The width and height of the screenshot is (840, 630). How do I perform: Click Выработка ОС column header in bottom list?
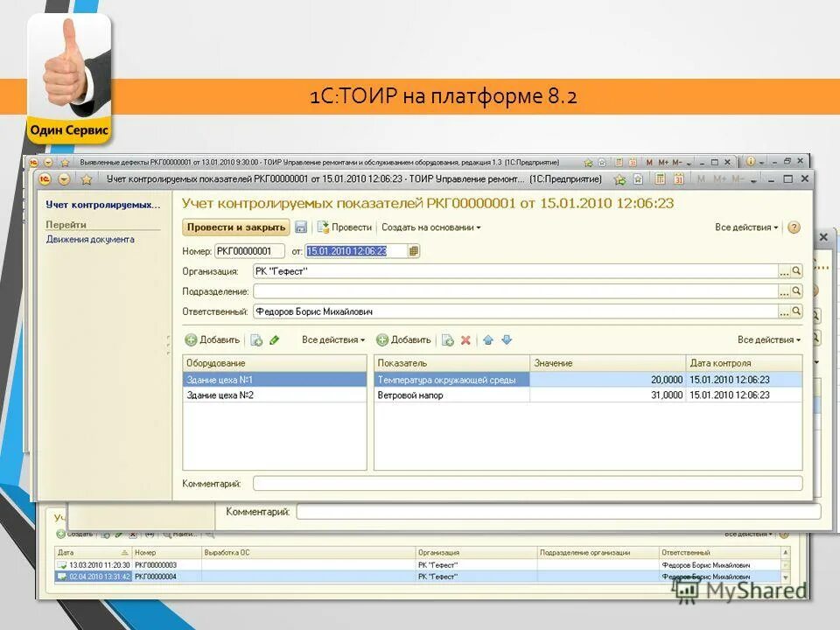tap(309, 552)
